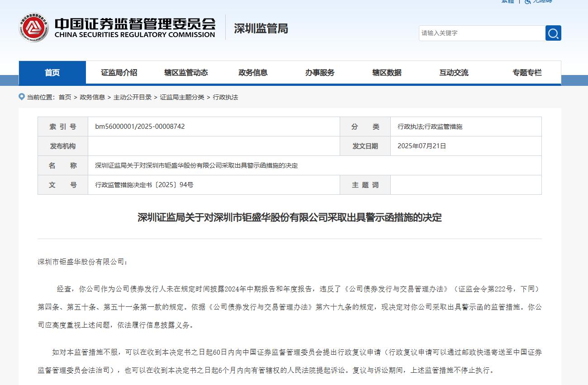Open the 辖区监管动态 navigation item
This screenshot has width=588, height=385.
186,72
